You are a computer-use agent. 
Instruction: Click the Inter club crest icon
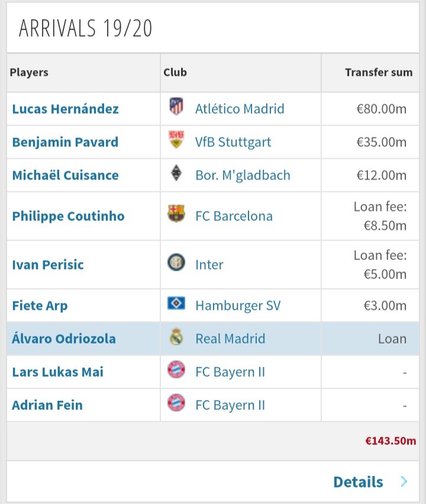pyautogui.click(x=176, y=263)
